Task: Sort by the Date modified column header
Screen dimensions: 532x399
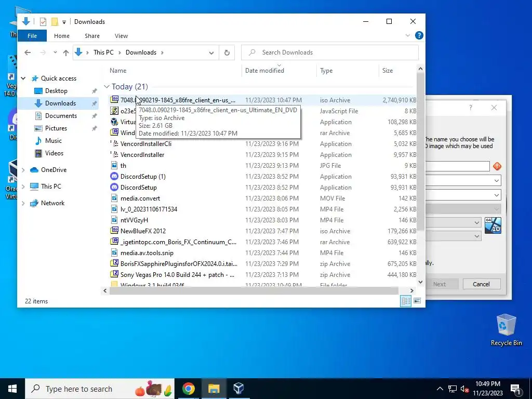Action: 264,71
